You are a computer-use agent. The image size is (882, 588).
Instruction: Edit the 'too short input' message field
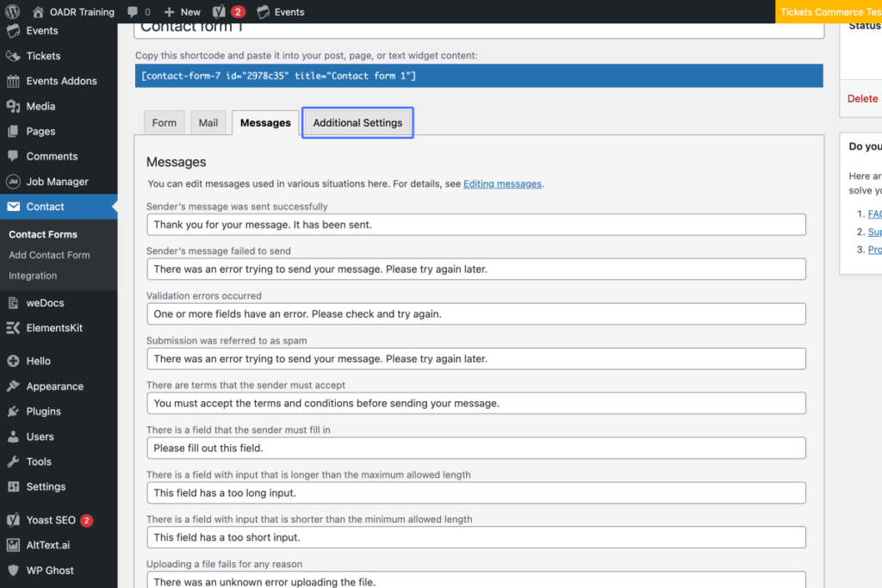[x=475, y=537]
